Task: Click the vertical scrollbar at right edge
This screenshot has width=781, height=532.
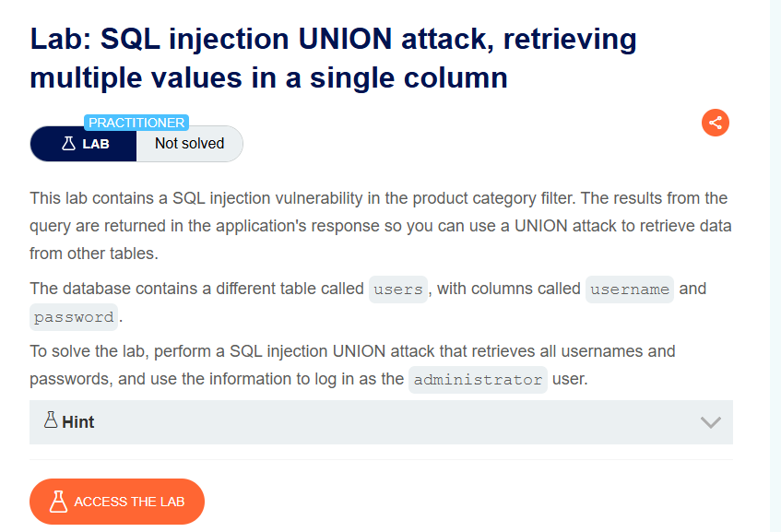Action: [x=775, y=266]
